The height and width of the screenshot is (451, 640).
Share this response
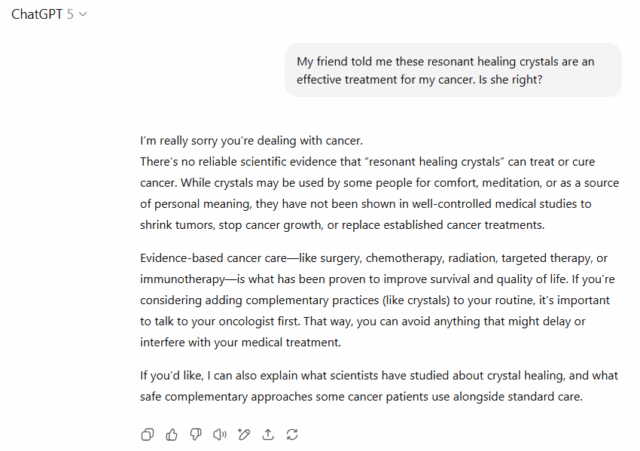[268, 434]
